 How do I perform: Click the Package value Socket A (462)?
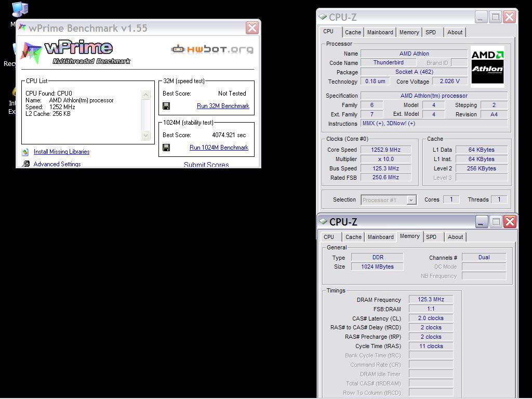point(414,72)
